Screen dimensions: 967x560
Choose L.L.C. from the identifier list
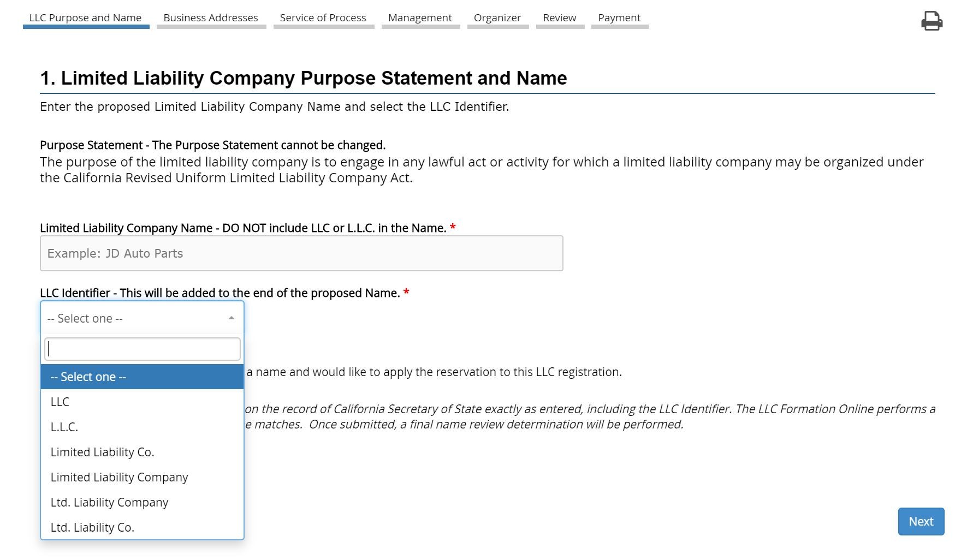[64, 427]
